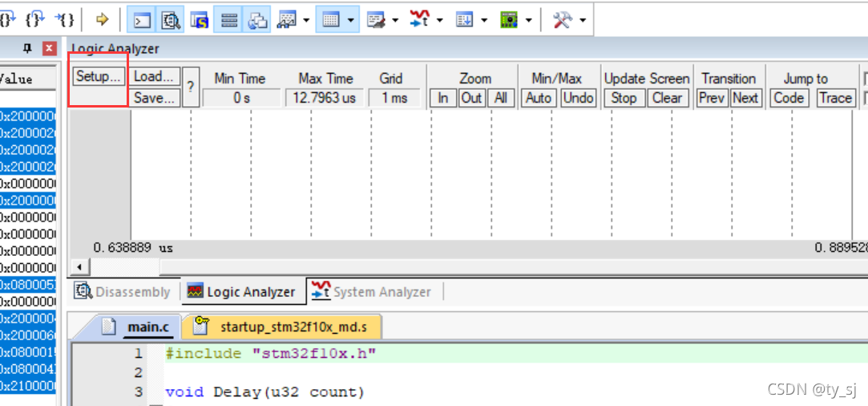Toggle the Call Stack Window icon

coord(257,21)
